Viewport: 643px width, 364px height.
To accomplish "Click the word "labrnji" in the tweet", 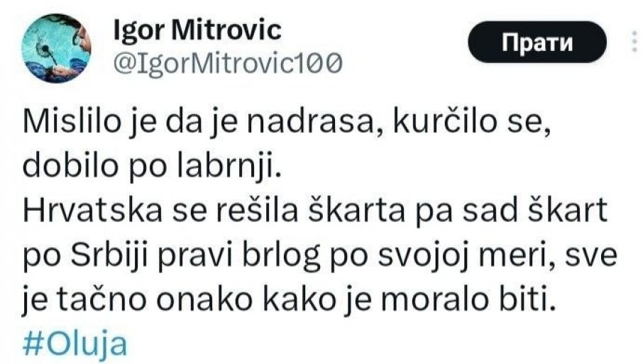I will click(230, 166).
